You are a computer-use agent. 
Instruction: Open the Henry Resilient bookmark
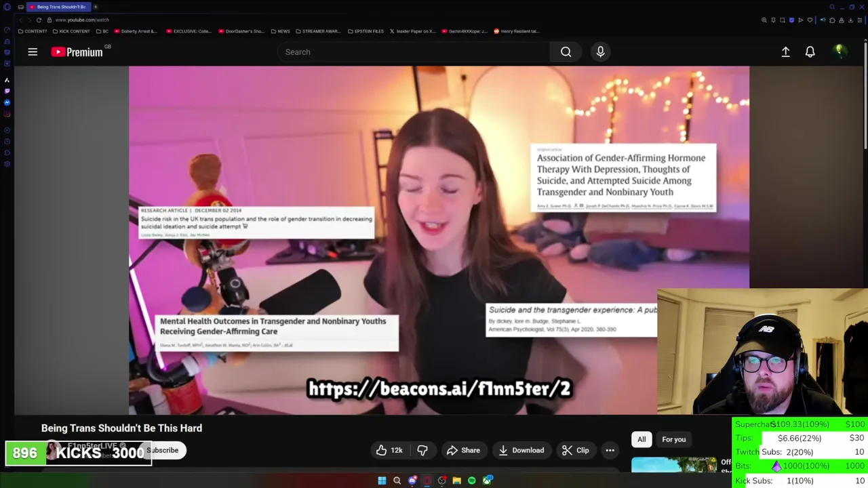(517, 31)
